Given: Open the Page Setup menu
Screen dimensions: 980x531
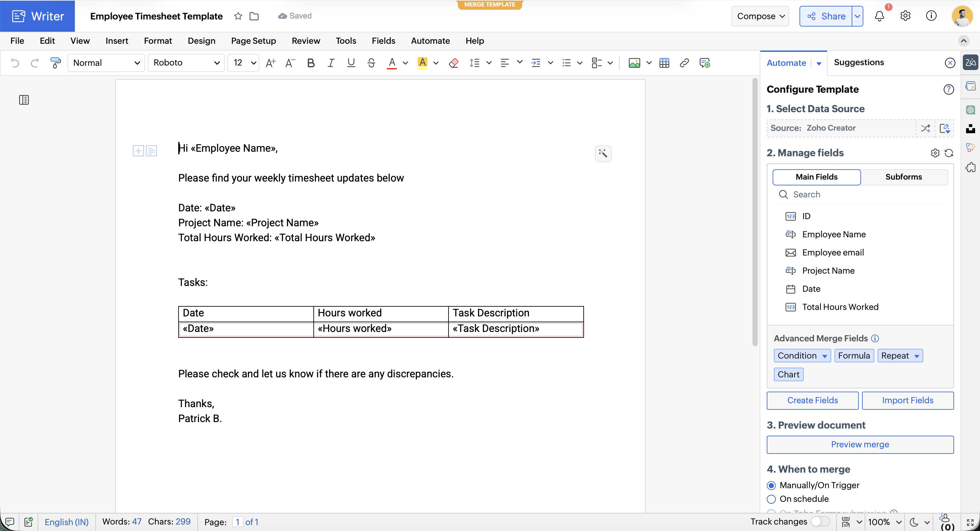Looking at the screenshot, I should 253,41.
